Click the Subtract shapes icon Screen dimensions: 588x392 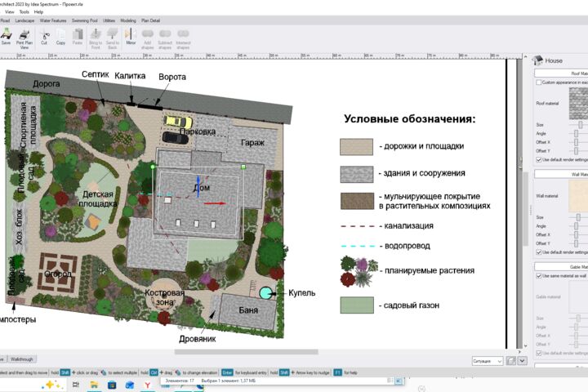[165, 33]
